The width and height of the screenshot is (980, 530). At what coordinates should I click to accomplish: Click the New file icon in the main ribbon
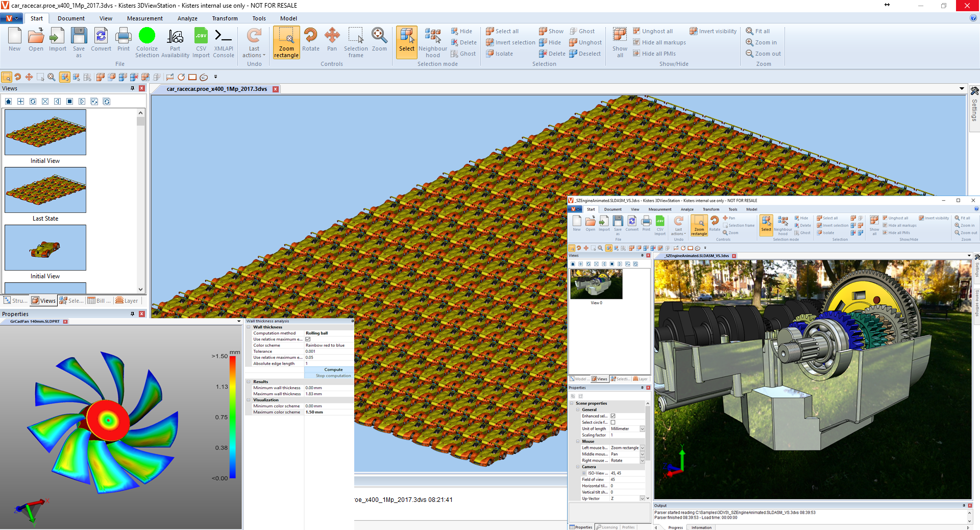15,40
